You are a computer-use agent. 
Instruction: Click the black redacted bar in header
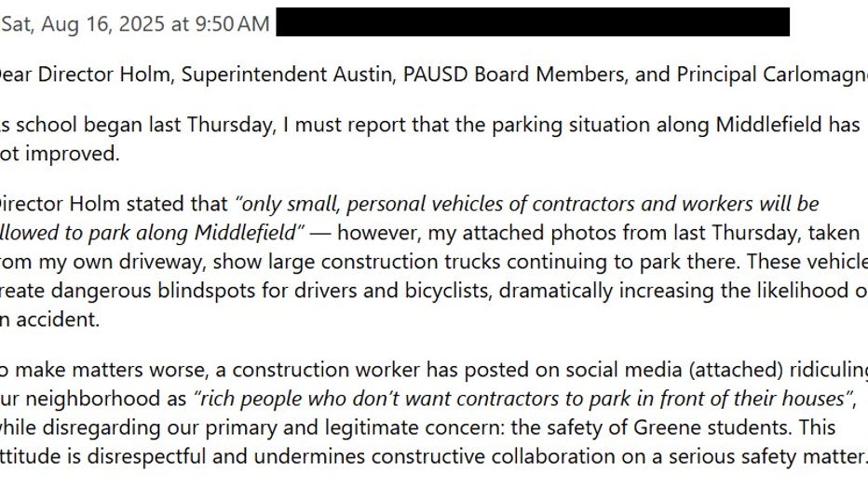pos(533,22)
